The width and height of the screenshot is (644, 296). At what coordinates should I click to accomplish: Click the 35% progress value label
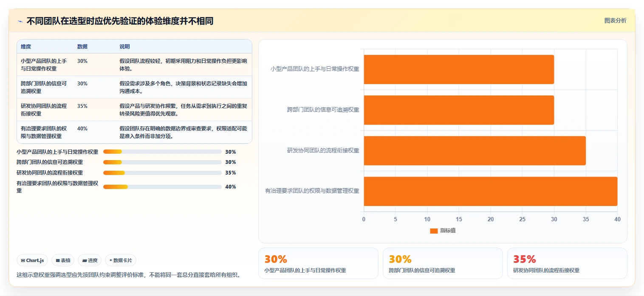[x=231, y=173]
